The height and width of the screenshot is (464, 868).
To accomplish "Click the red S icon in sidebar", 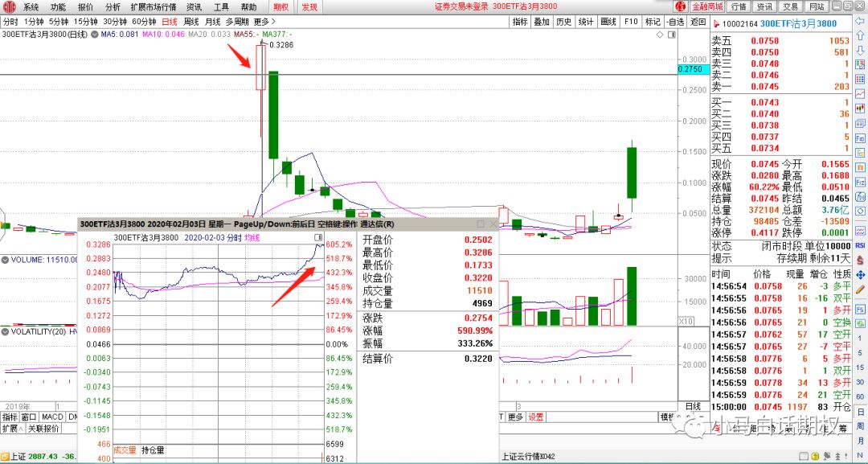I will coord(860,260).
